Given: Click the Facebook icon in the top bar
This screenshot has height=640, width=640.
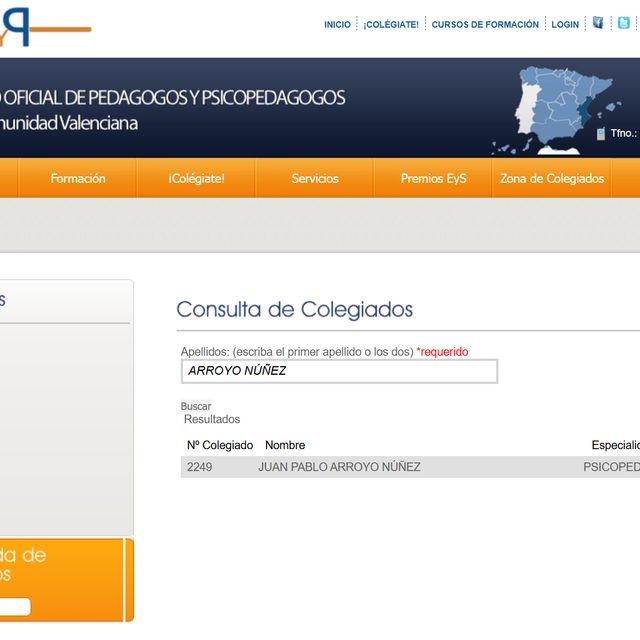Looking at the screenshot, I should pos(598,23).
